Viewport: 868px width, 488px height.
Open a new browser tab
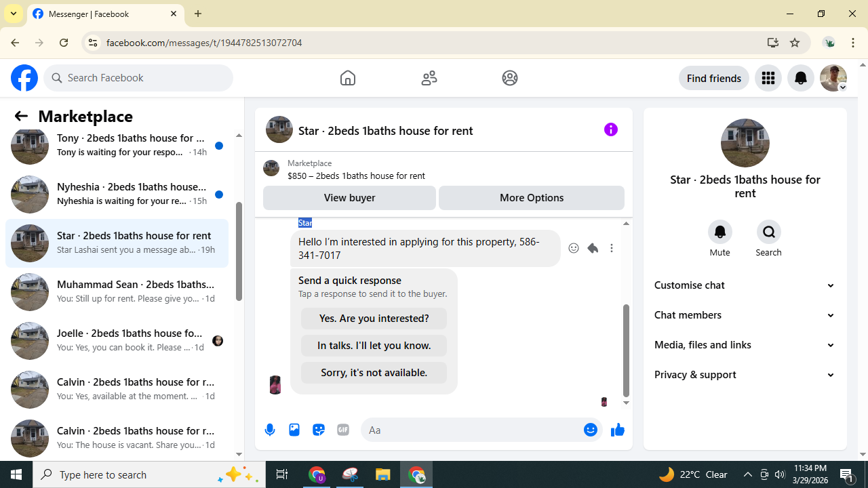[x=198, y=14]
